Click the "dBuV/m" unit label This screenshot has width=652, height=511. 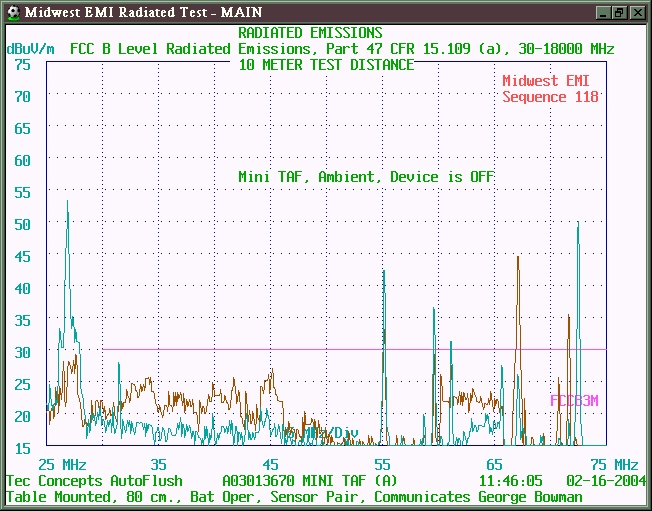[32, 48]
